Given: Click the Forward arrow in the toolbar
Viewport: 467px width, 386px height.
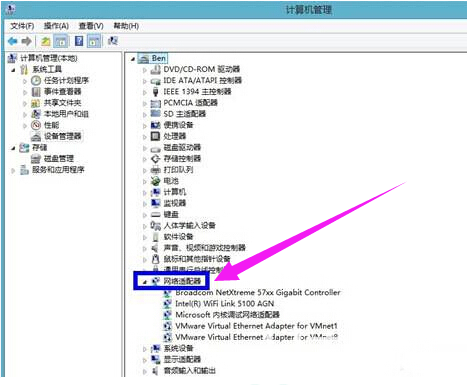Looking at the screenshot, I should tap(26, 41).
